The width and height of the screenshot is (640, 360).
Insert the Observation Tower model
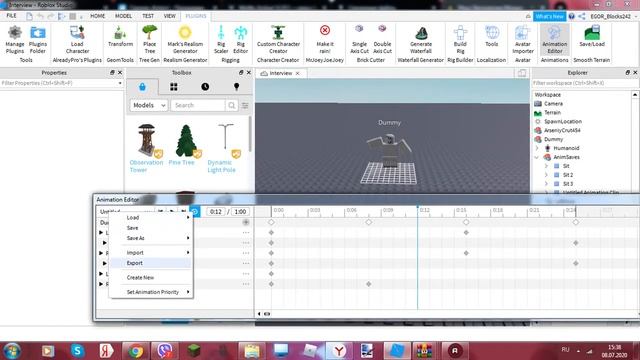[146, 148]
